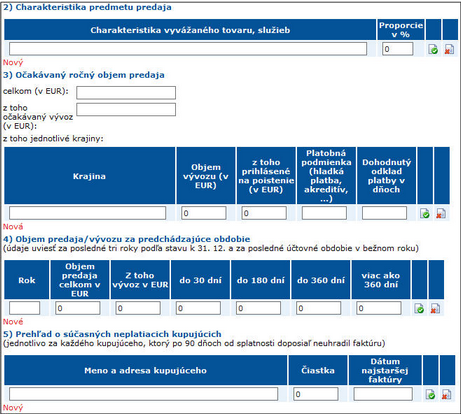The width and height of the screenshot is (461, 414).
Task: Select the Rok year input field
Action: click(x=24, y=308)
